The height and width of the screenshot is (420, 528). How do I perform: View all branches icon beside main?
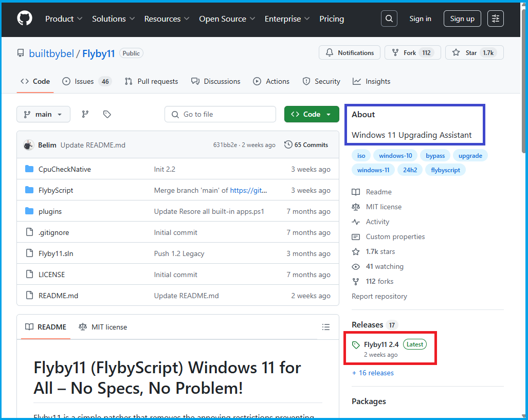(85, 114)
